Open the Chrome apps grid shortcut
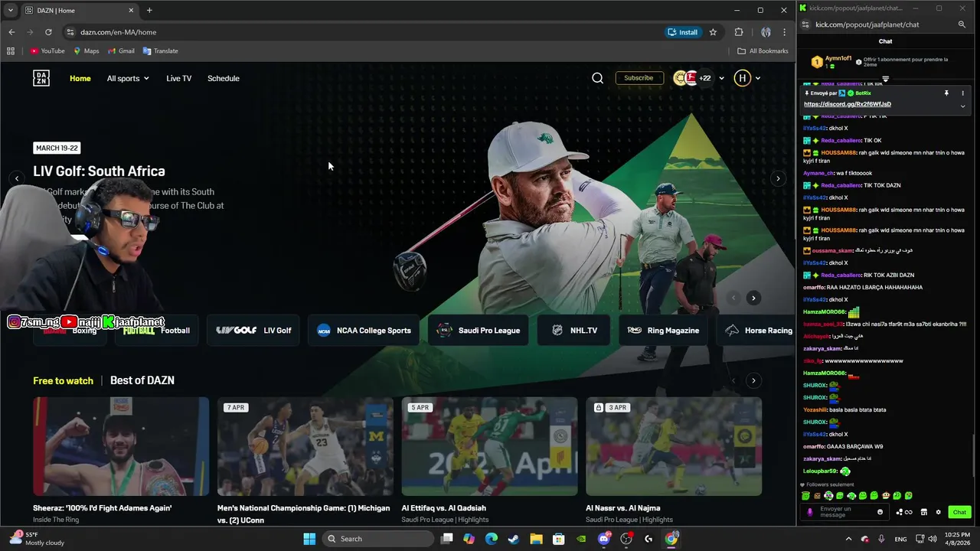This screenshot has height=551, width=980. click(x=11, y=51)
